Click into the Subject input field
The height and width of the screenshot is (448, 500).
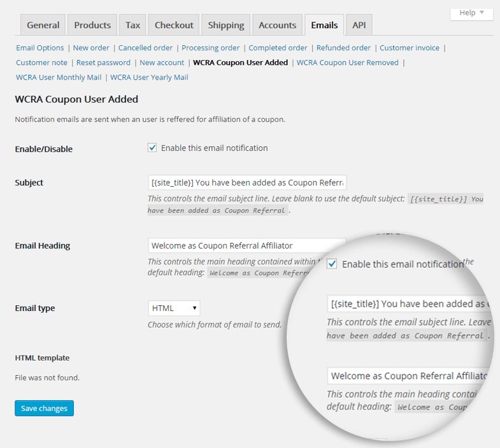pos(247,182)
